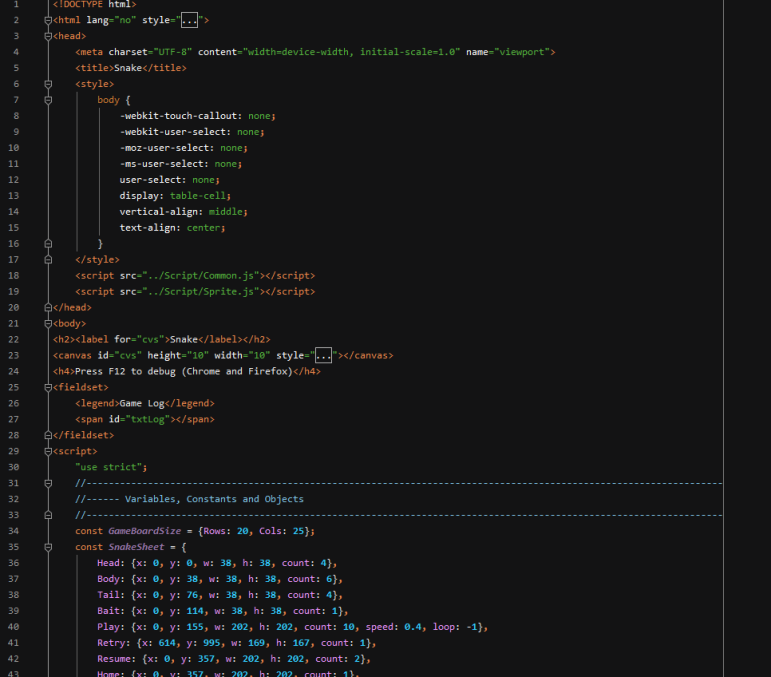Click 'Variables, Constants and Objects' comment
Image resolution: width=771 pixels, height=677 pixels.
[x=214, y=499]
